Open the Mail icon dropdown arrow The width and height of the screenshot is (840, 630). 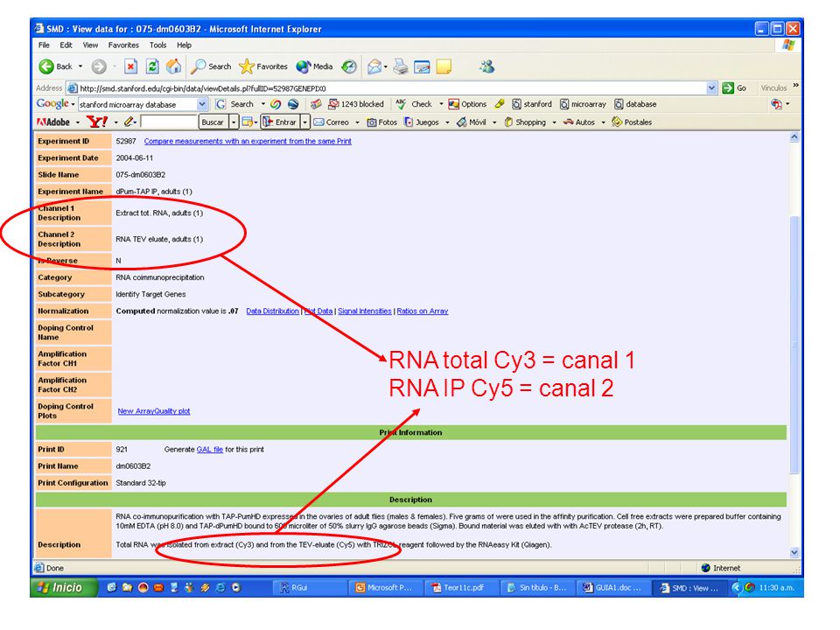pyautogui.click(x=385, y=67)
